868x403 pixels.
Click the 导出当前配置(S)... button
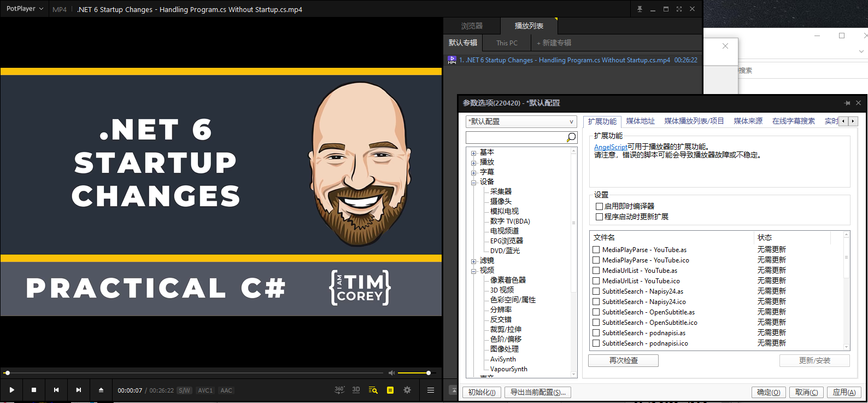[538, 392]
